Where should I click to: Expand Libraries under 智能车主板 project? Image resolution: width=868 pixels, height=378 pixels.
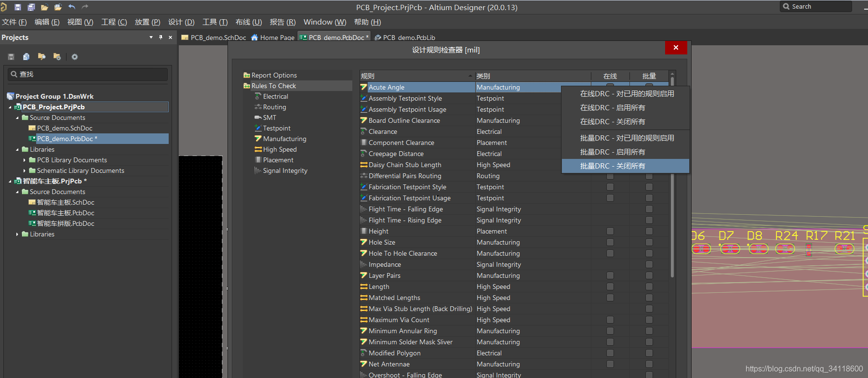click(17, 234)
